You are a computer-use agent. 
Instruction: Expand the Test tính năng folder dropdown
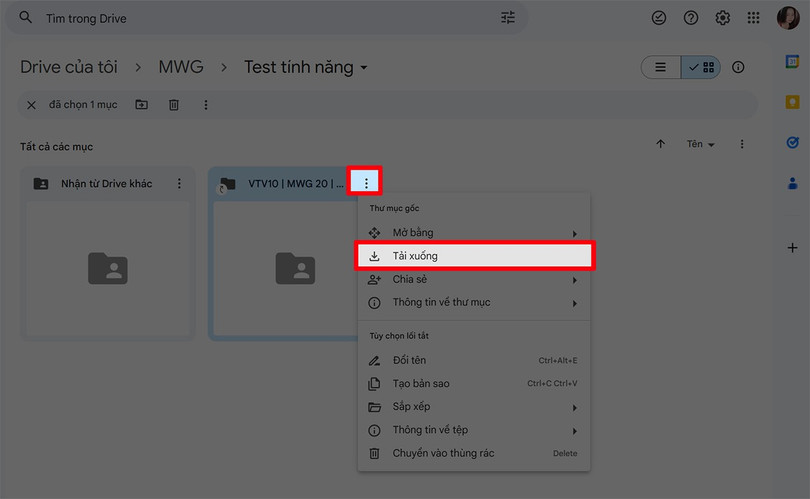[364, 68]
